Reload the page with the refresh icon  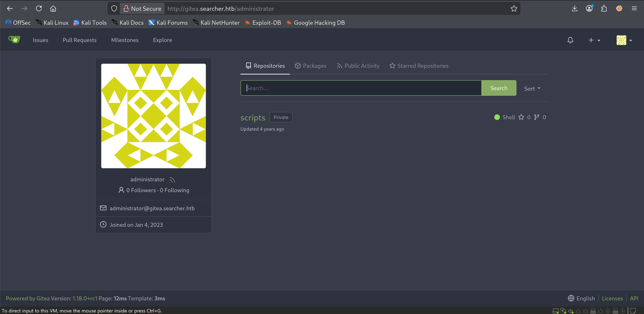(39, 9)
